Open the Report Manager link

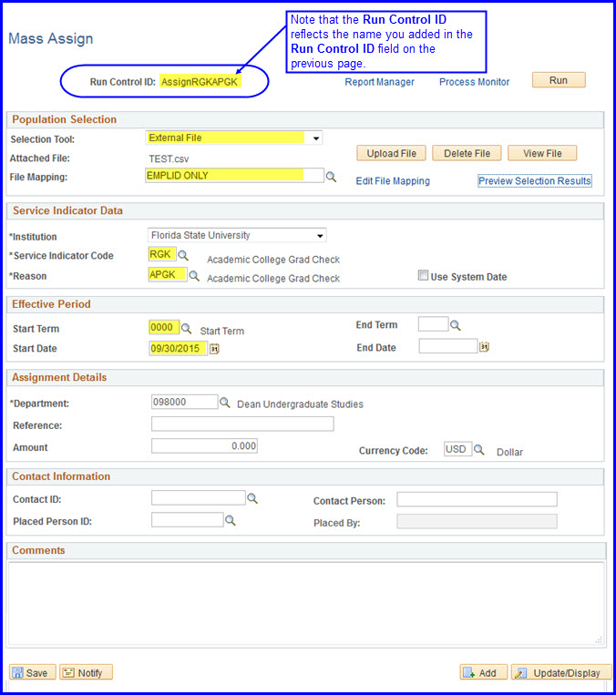(x=379, y=82)
